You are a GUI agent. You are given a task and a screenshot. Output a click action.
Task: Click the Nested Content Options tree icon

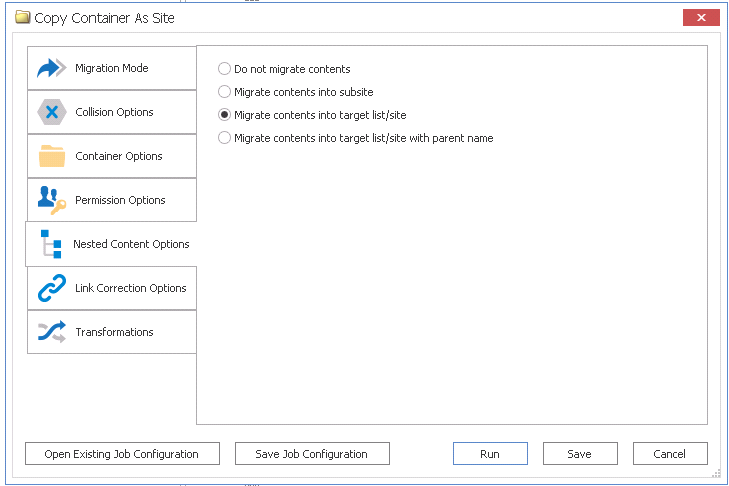(x=51, y=244)
